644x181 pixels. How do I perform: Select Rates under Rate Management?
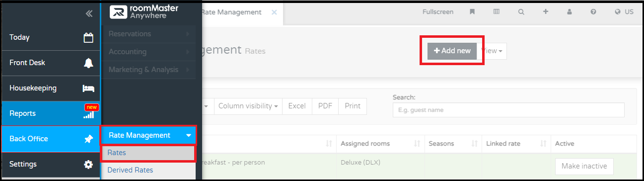point(148,153)
